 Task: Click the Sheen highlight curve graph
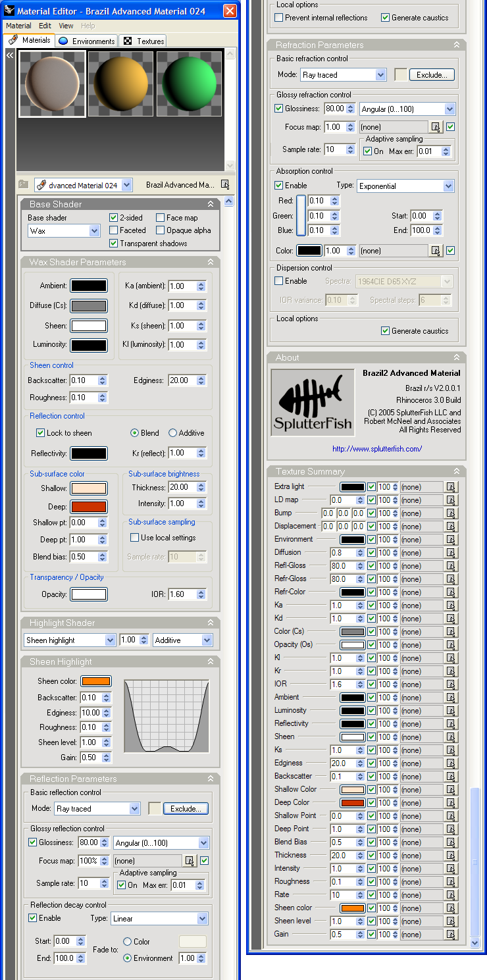[167, 716]
